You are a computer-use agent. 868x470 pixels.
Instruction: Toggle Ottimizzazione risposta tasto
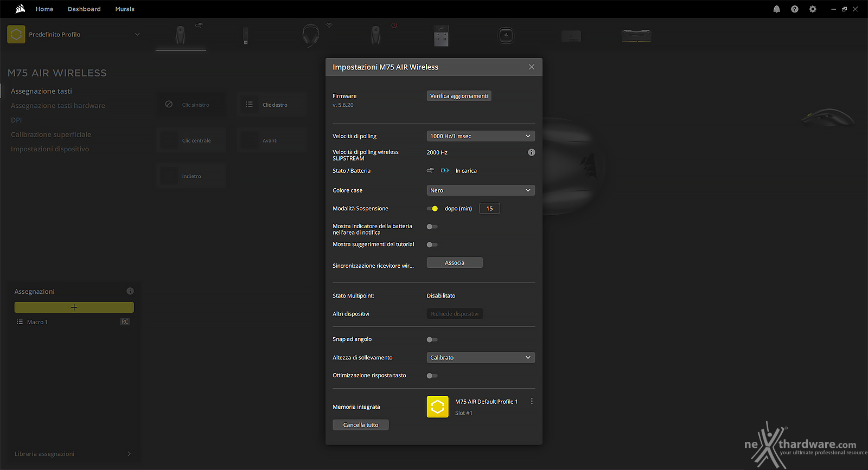click(x=432, y=376)
